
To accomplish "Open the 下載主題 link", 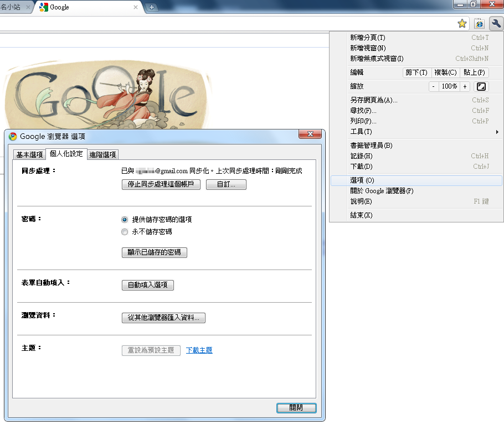I will point(199,350).
